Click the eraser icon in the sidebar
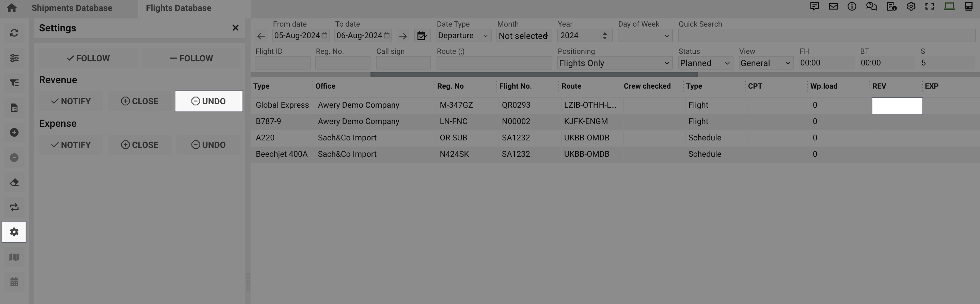The height and width of the screenshot is (304, 980). [x=14, y=182]
